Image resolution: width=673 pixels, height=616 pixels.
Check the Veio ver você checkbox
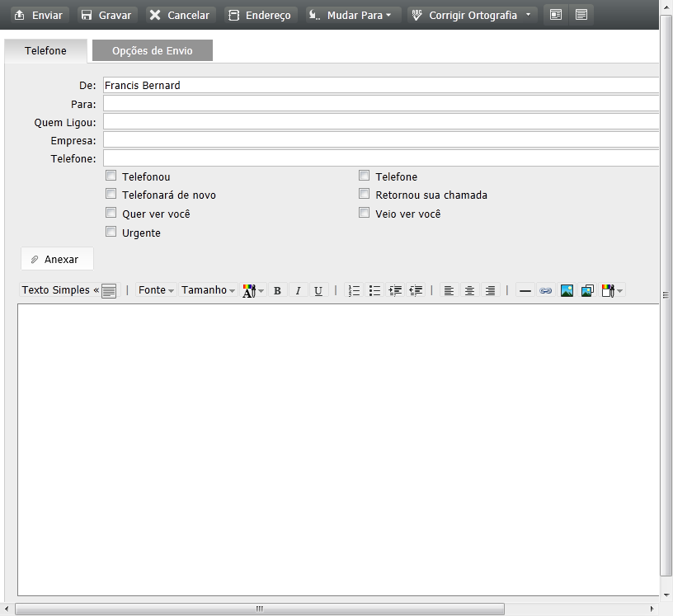tap(365, 213)
